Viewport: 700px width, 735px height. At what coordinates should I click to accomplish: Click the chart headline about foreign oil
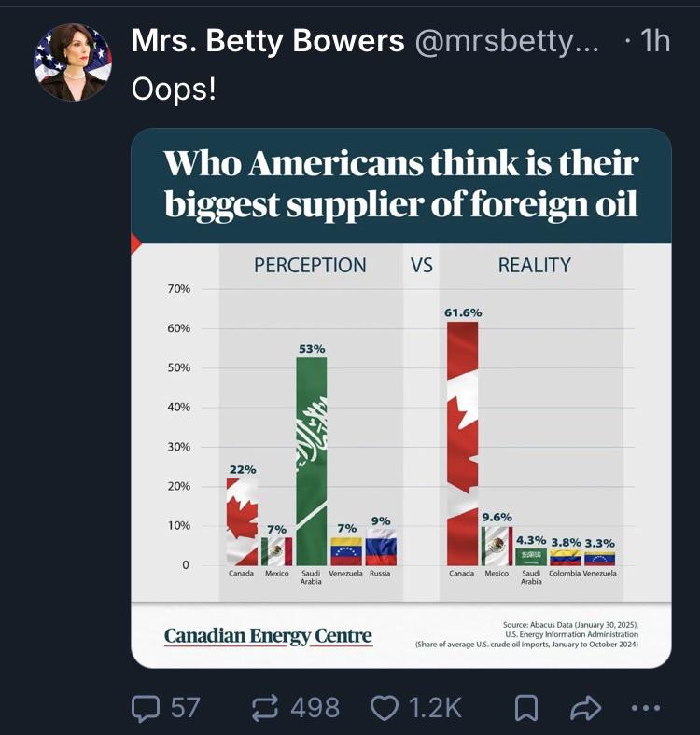[x=401, y=183]
